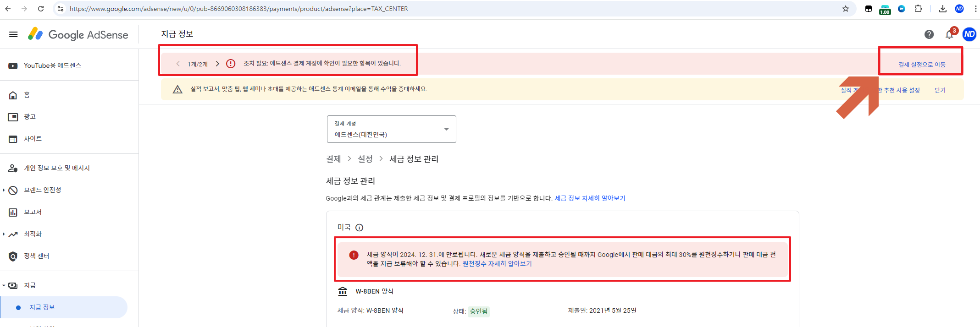The width and height of the screenshot is (980, 327).
Task: Go back with the browser back arrow
Action: click(x=8, y=9)
